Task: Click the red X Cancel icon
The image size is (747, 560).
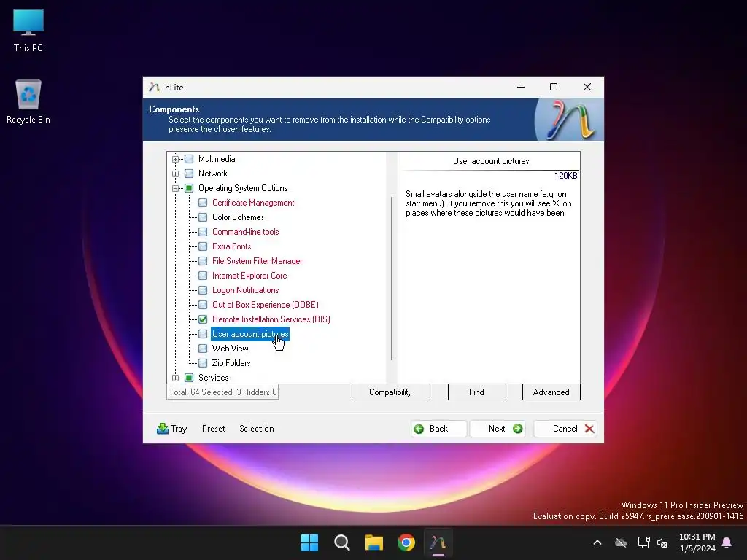Action: point(589,429)
